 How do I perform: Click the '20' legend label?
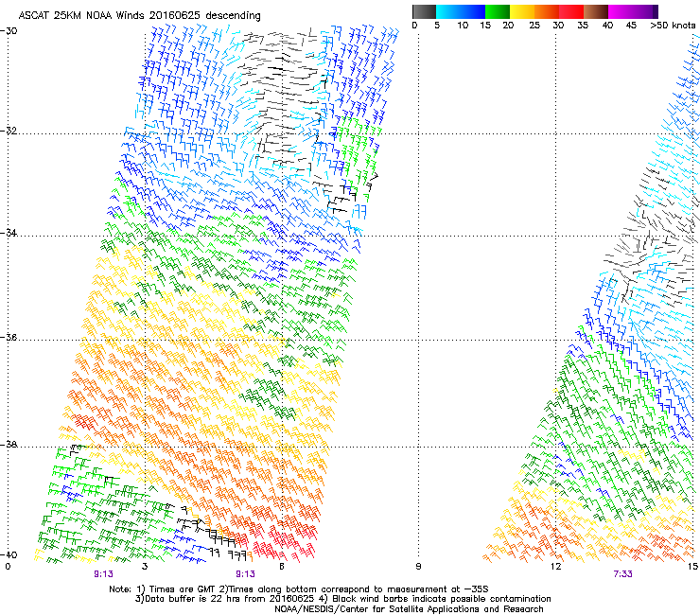(508, 26)
